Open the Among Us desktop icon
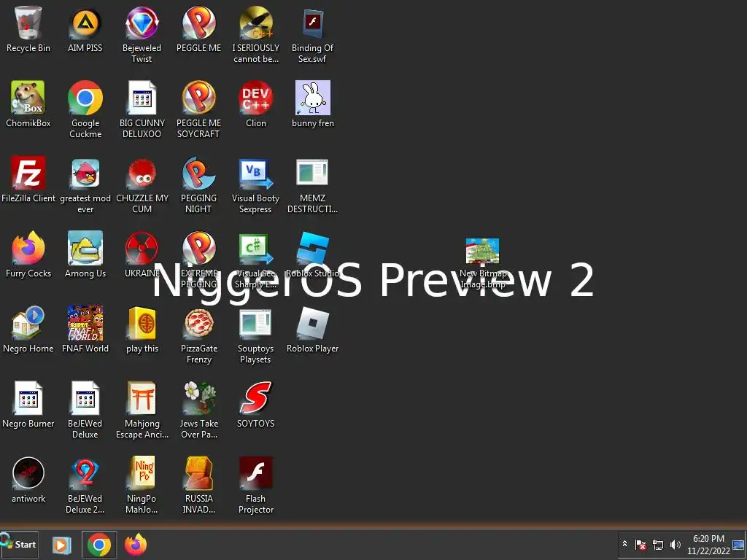The height and width of the screenshot is (560, 747). pyautogui.click(x=85, y=254)
